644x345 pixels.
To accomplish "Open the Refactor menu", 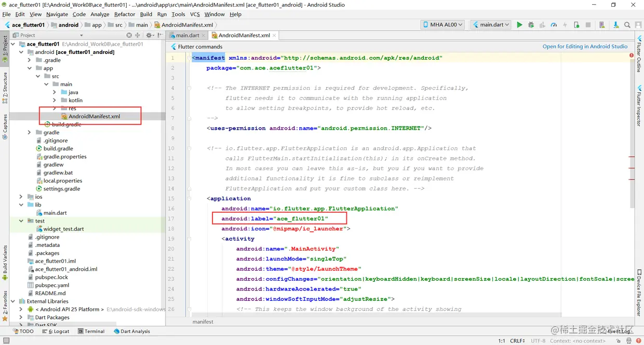I will coord(124,15).
